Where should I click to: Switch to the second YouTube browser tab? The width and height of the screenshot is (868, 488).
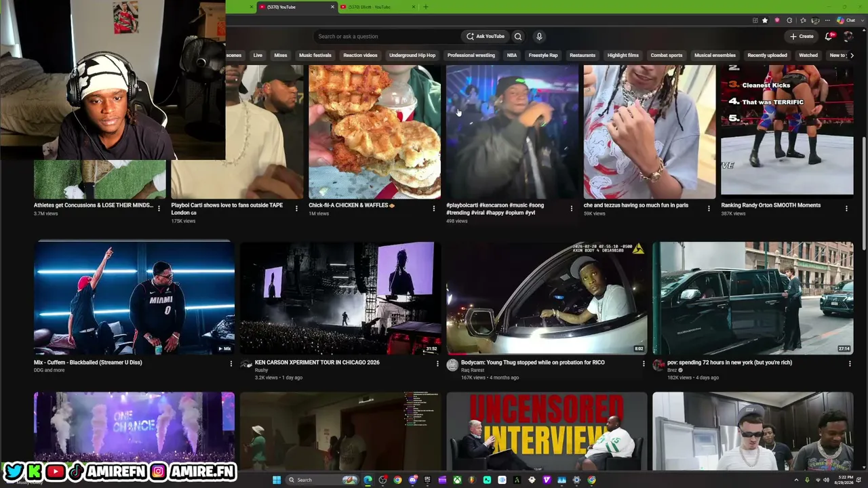[377, 7]
